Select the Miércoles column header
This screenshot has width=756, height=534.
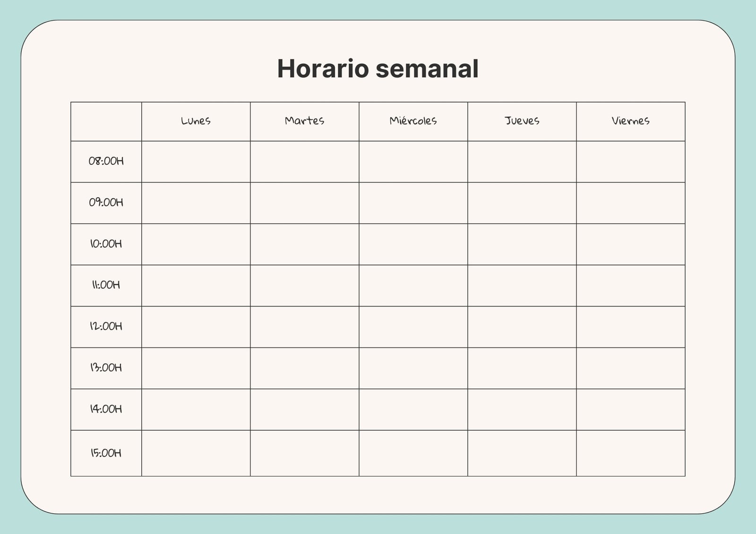413,121
